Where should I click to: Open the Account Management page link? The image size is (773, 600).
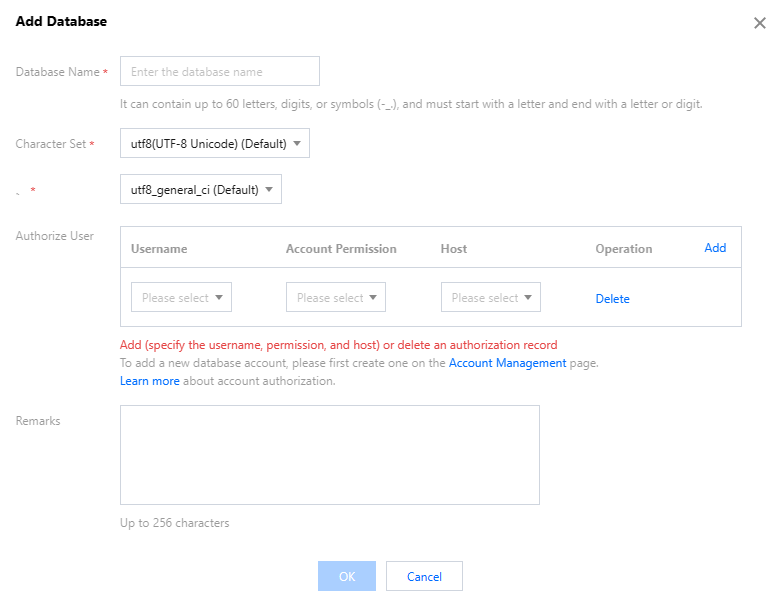pos(507,363)
